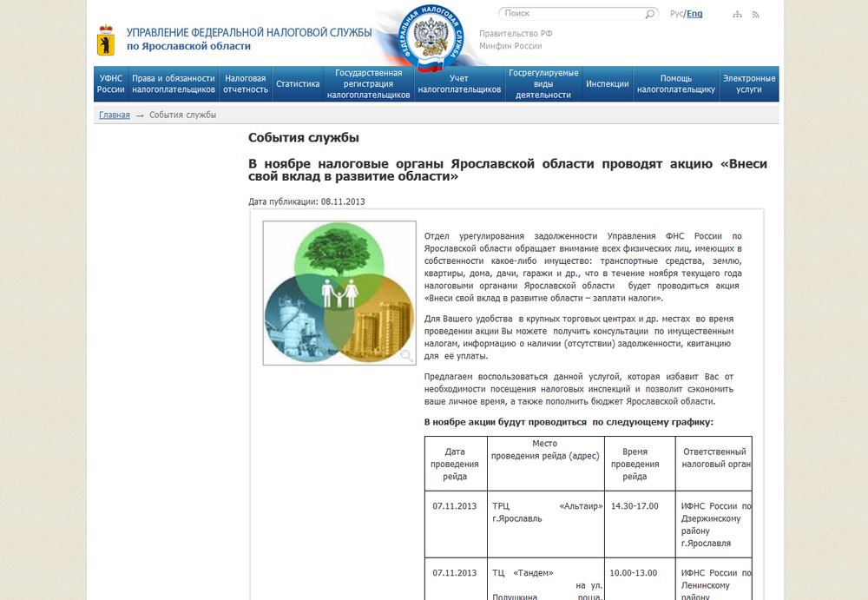Click the subtitle по Ярославской области
This screenshot has height=600, width=868.
tap(188, 46)
